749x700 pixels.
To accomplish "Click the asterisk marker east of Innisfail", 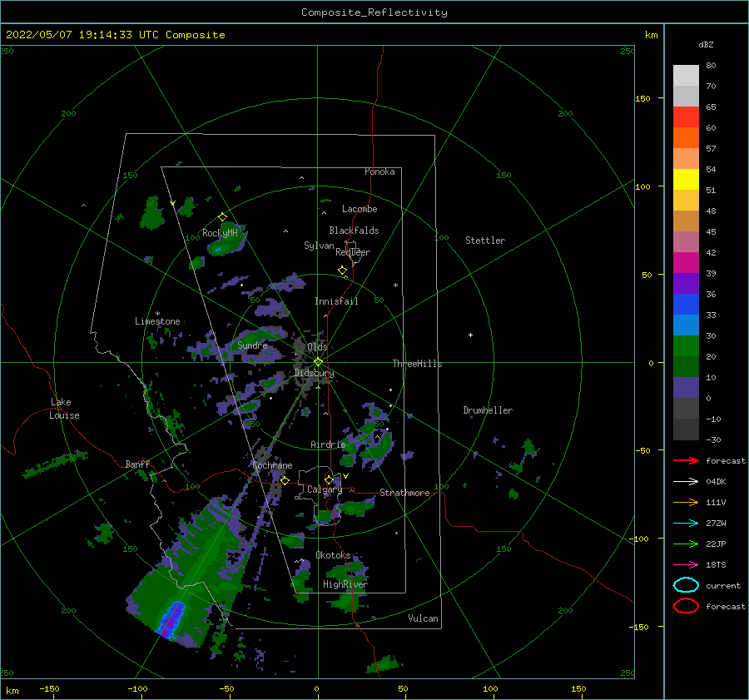I will (x=395, y=285).
